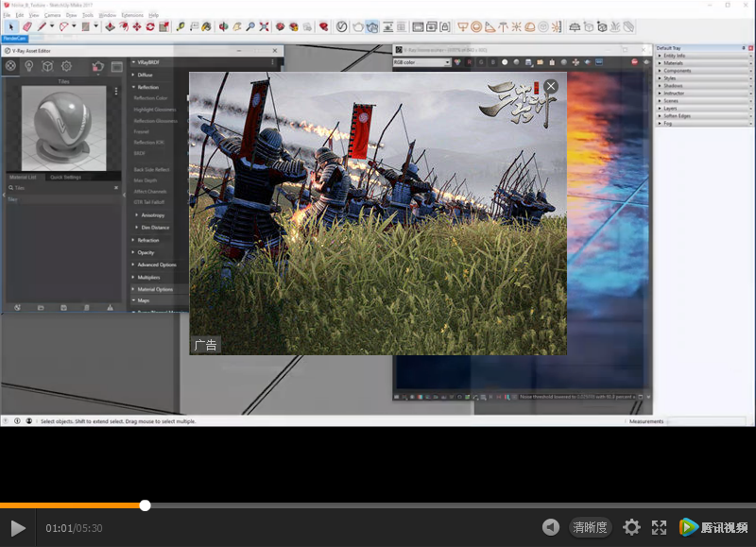
Task: Expand the Refraction section
Action: (148, 240)
